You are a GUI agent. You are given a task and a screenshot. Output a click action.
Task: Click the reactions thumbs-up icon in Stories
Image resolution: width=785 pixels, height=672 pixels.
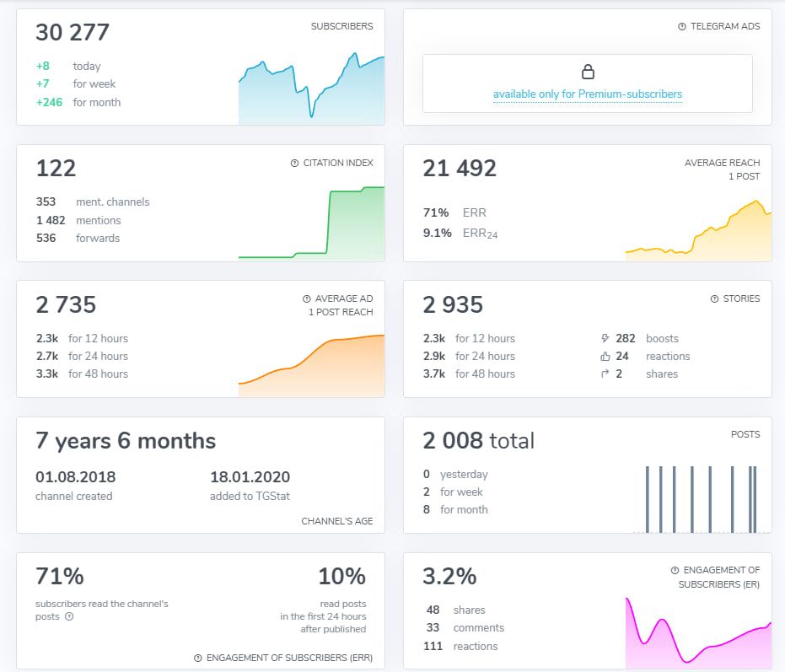coord(605,357)
